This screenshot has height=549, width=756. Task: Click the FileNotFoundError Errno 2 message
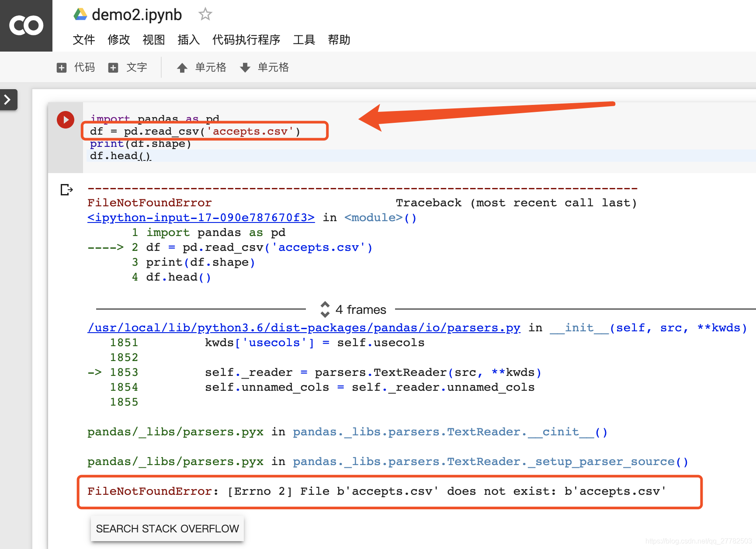pyautogui.click(x=377, y=491)
